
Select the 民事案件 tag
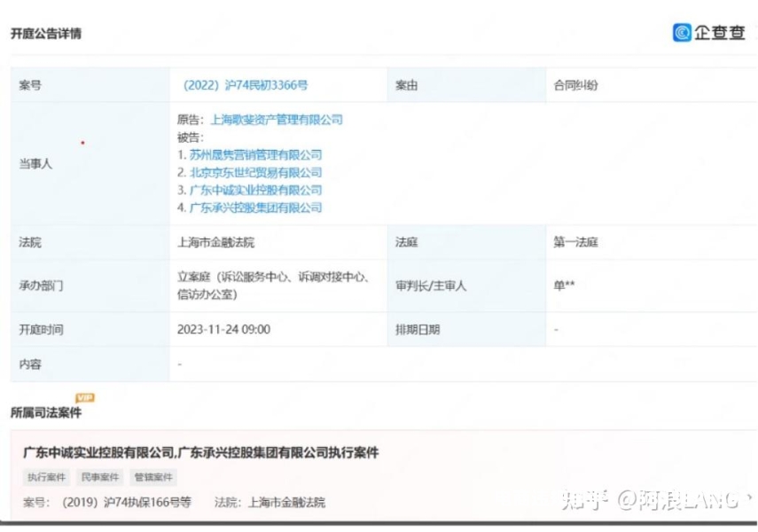[x=100, y=477]
